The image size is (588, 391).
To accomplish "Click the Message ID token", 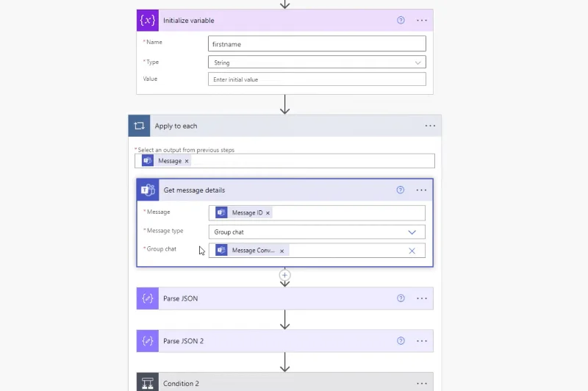I will 243,212.
